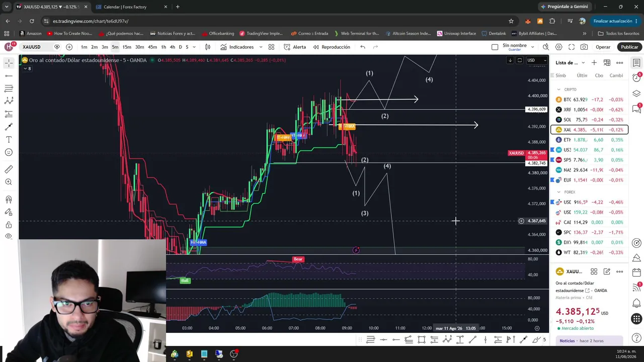Collapse the FOREX watchlist section
The width and height of the screenshot is (644, 362).
559,192
